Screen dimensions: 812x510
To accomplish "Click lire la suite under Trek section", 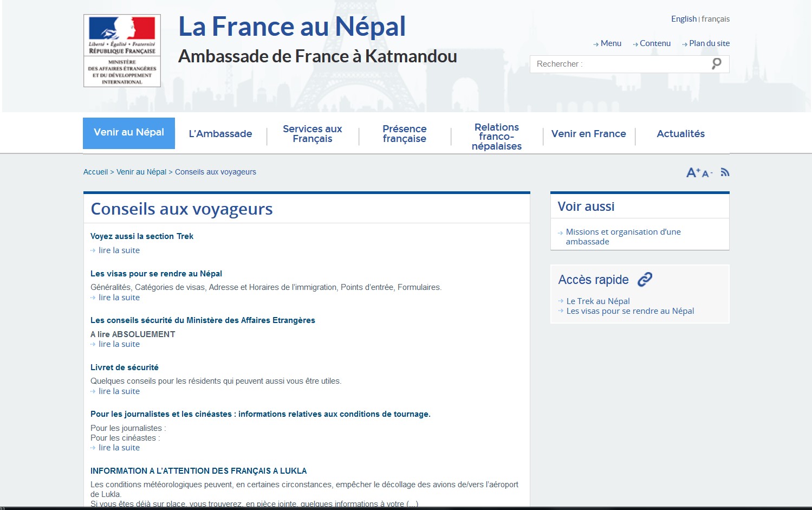I will (x=119, y=250).
